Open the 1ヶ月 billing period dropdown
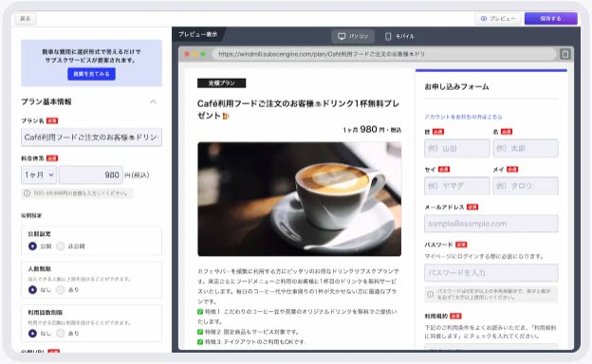 (x=39, y=175)
